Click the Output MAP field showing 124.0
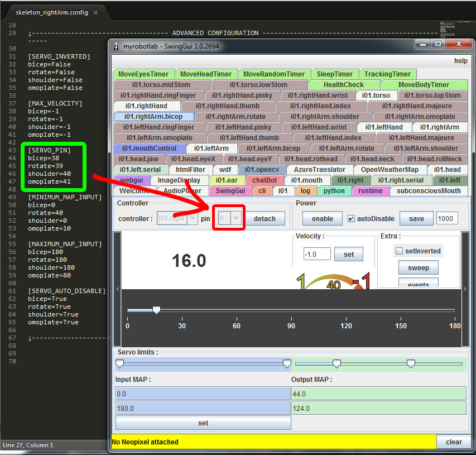 click(378, 408)
